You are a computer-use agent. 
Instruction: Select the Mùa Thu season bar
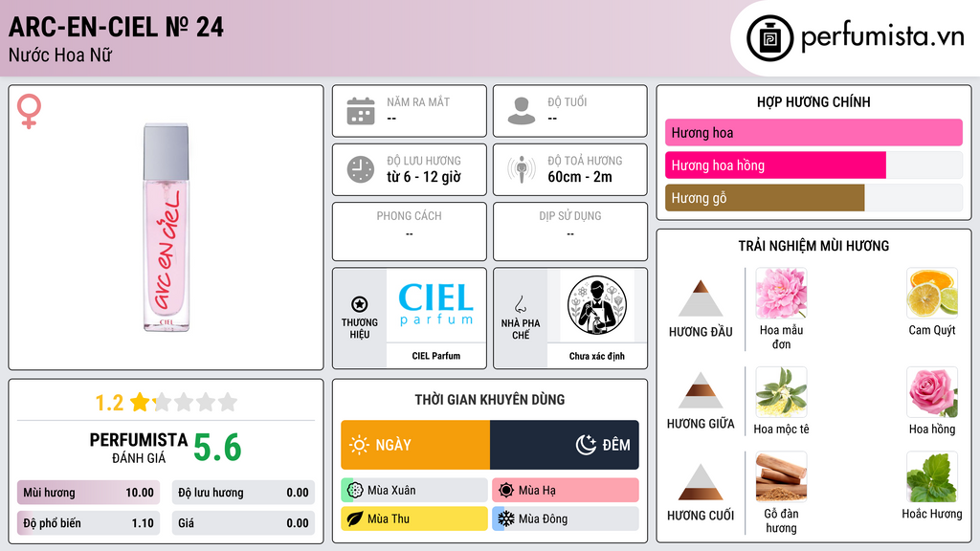[x=414, y=518]
